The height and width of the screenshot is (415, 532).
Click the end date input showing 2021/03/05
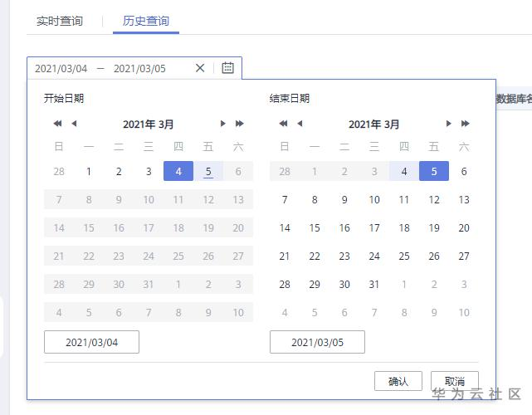tap(317, 342)
